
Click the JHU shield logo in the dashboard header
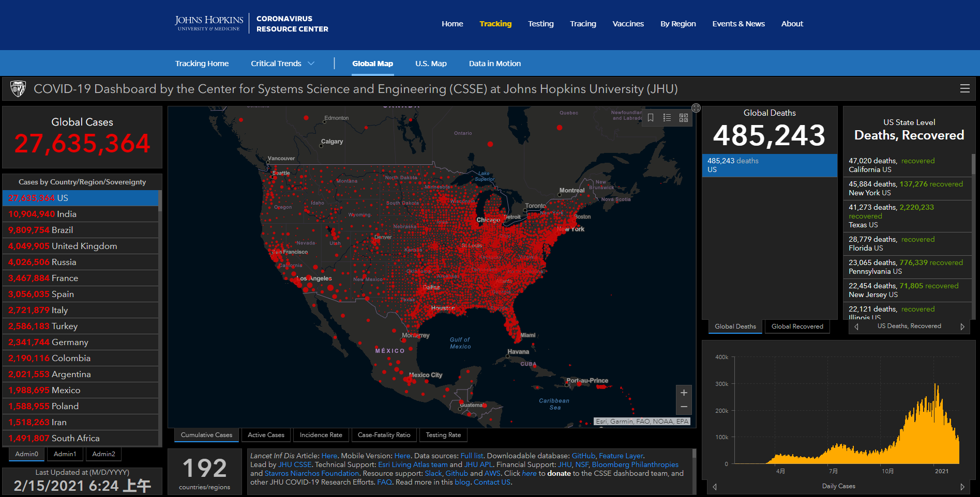18,89
